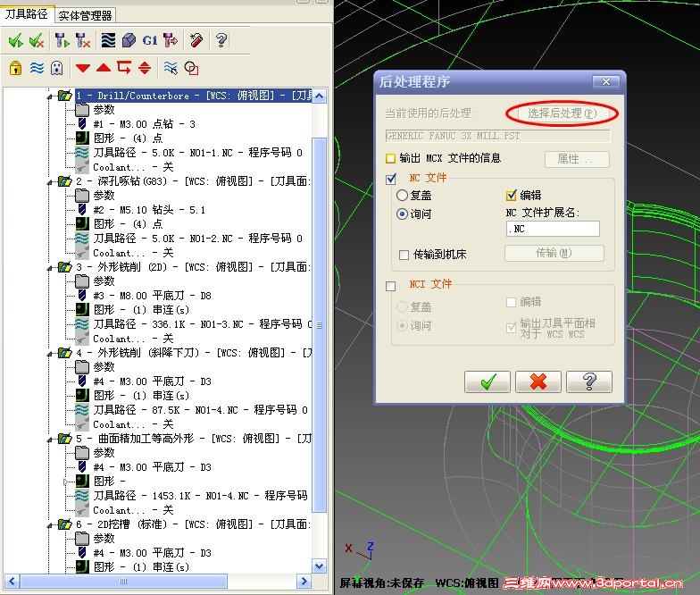This screenshot has width=700, height=595.
Task: Switch to 实体管理器 tab
Action: tap(85, 16)
